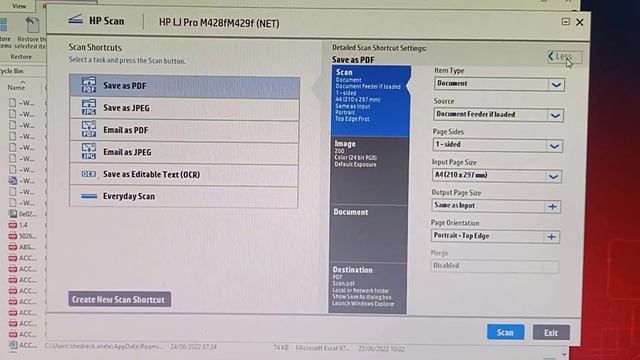Click Create New Scan Shortcut
Viewport: 640px width, 360px height.
tap(120, 299)
